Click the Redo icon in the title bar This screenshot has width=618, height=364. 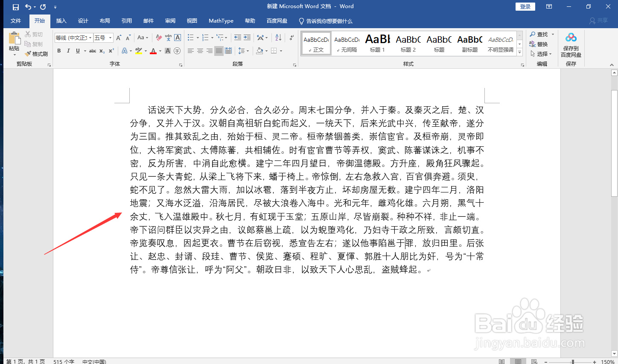pyautogui.click(x=43, y=7)
